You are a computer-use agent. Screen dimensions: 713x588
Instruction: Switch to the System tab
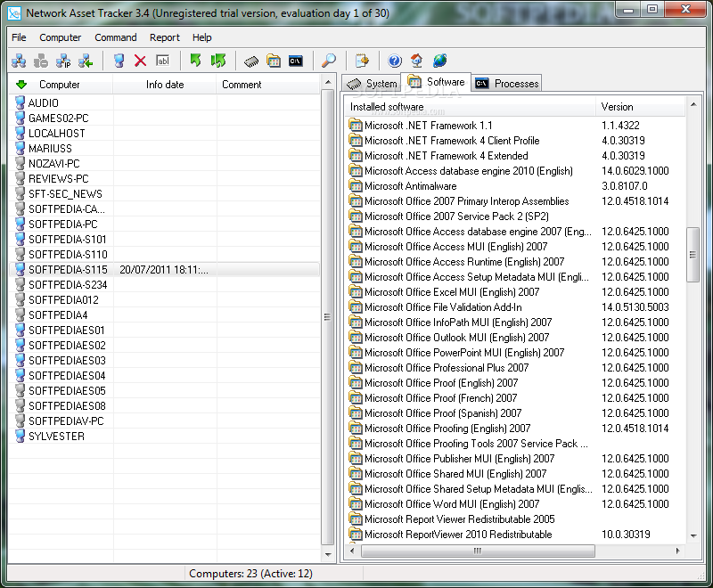(x=372, y=84)
